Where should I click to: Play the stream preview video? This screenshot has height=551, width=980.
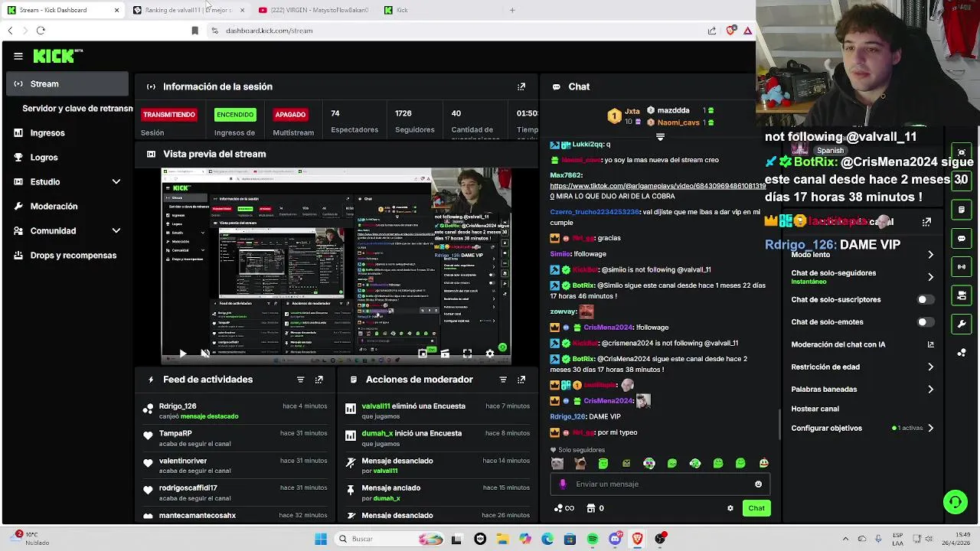pyautogui.click(x=182, y=354)
